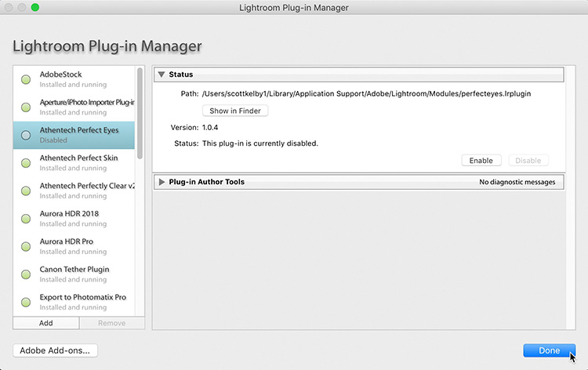Click 'This plug-in is currently disabled.' text
The width and height of the screenshot is (588, 370).
click(260, 143)
